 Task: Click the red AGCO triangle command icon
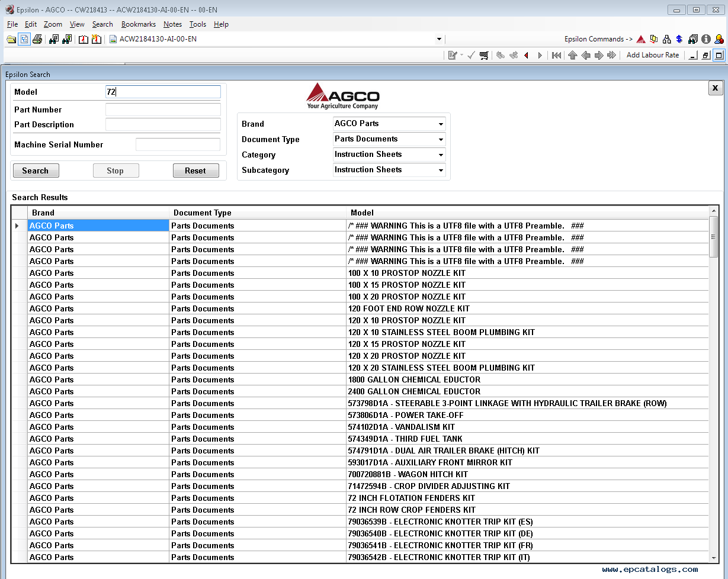tap(641, 39)
